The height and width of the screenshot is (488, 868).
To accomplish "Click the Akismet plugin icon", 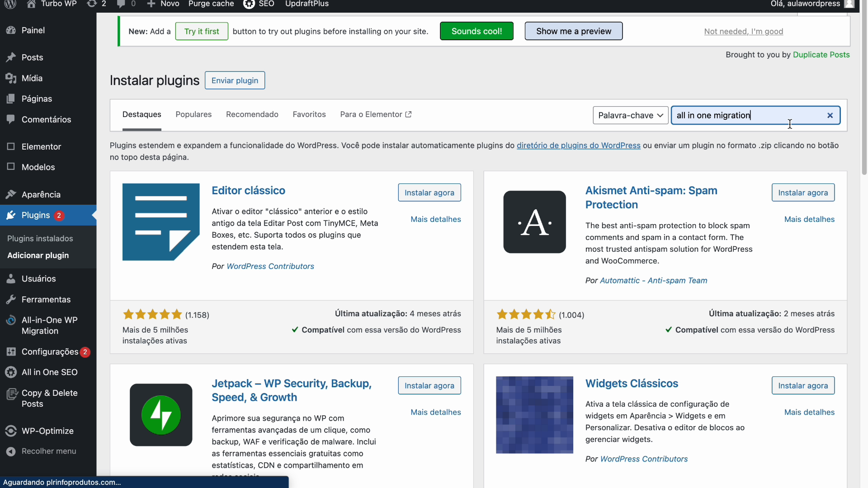I will pos(534,222).
